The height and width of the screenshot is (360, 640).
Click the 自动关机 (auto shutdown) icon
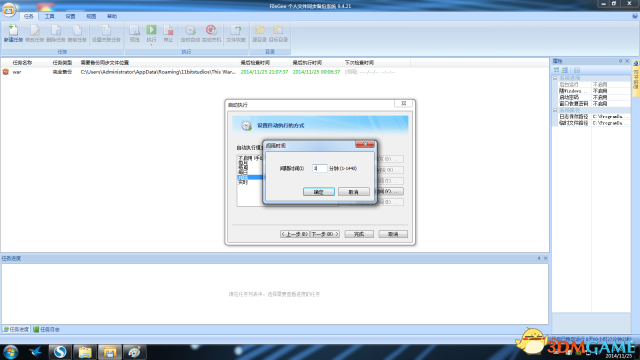point(211,33)
